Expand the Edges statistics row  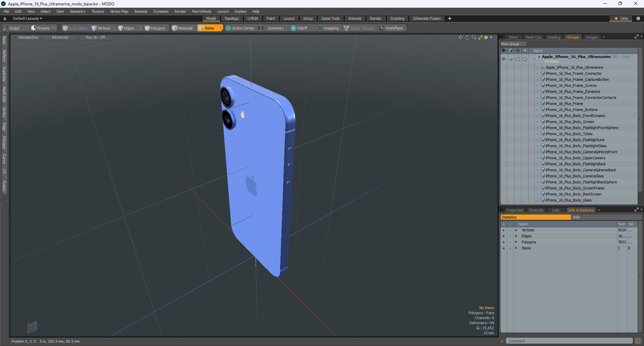[x=516, y=236]
